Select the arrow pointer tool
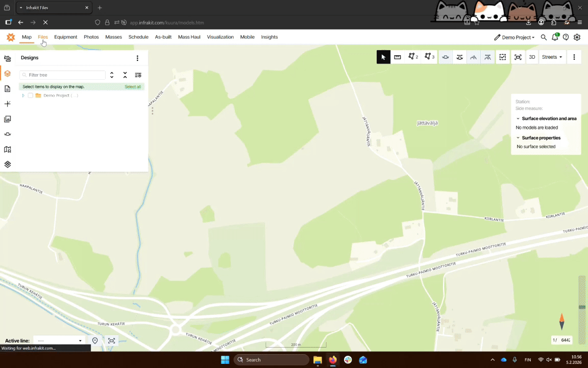Image resolution: width=588 pixels, height=368 pixels. (383, 57)
